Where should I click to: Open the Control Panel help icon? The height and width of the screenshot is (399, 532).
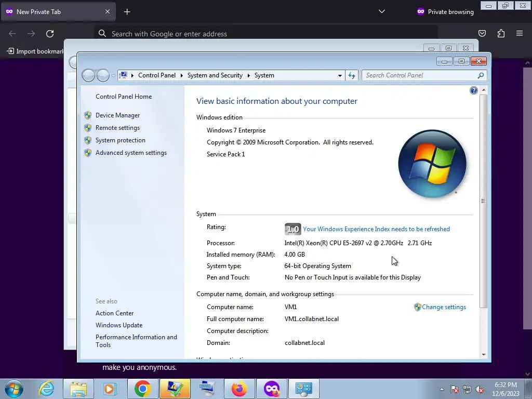pyautogui.click(x=474, y=90)
